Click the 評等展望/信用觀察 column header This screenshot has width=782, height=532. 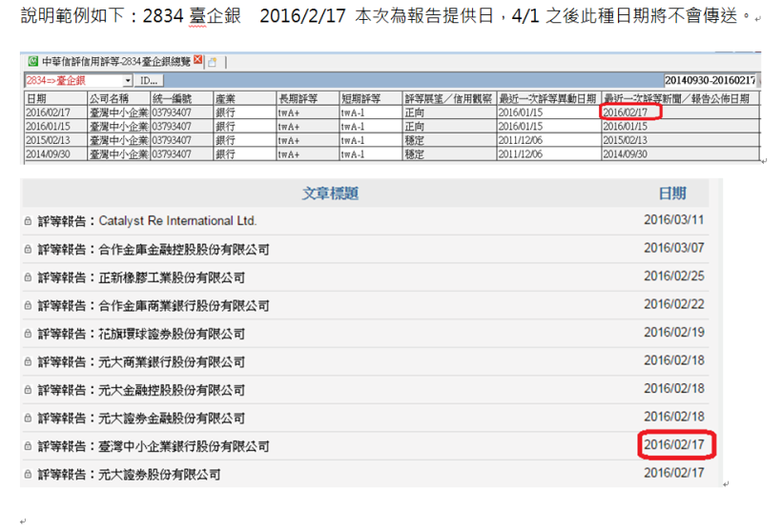tap(449, 98)
